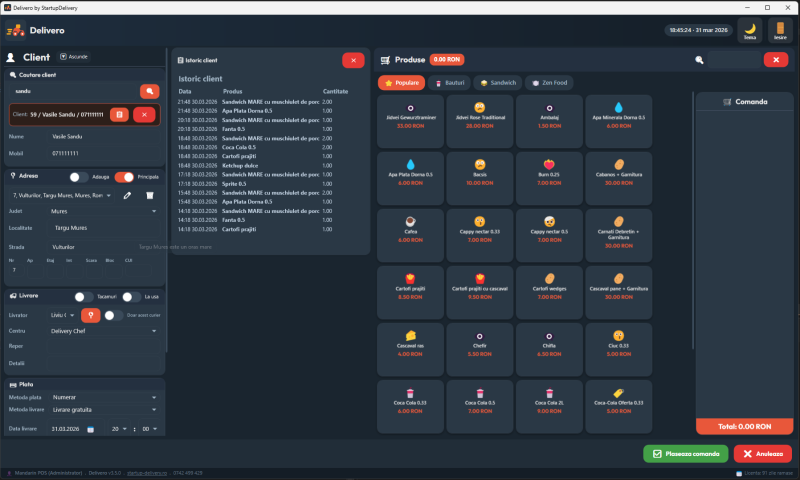800x480 pixels.
Task: Open the delivery date calendar picker
Action: point(90,429)
